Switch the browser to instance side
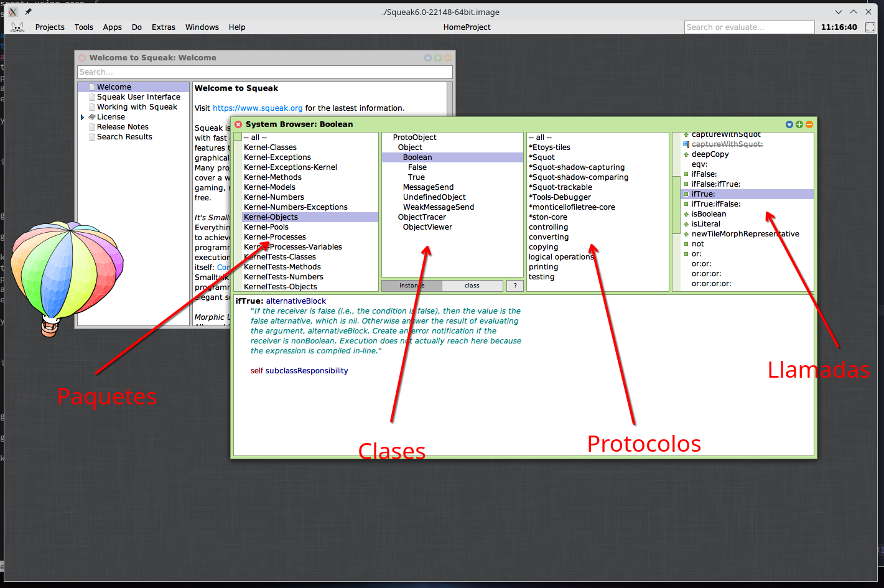Viewport: 884px width, 588px height. [x=411, y=286]
